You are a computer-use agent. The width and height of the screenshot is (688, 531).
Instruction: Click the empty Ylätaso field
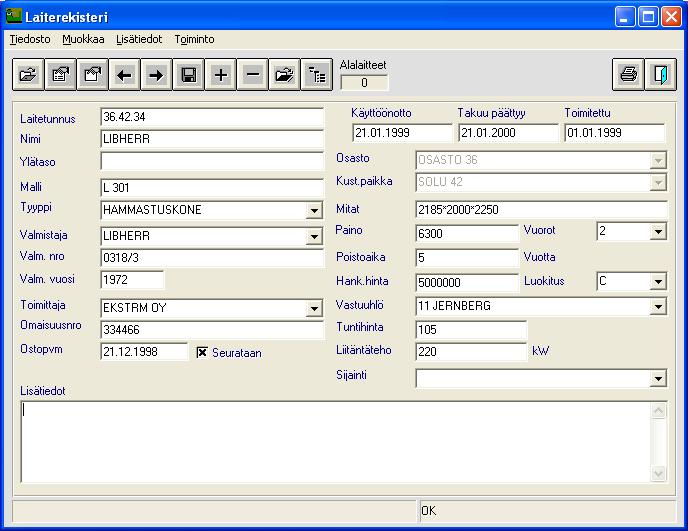click(x=212, y=161)
